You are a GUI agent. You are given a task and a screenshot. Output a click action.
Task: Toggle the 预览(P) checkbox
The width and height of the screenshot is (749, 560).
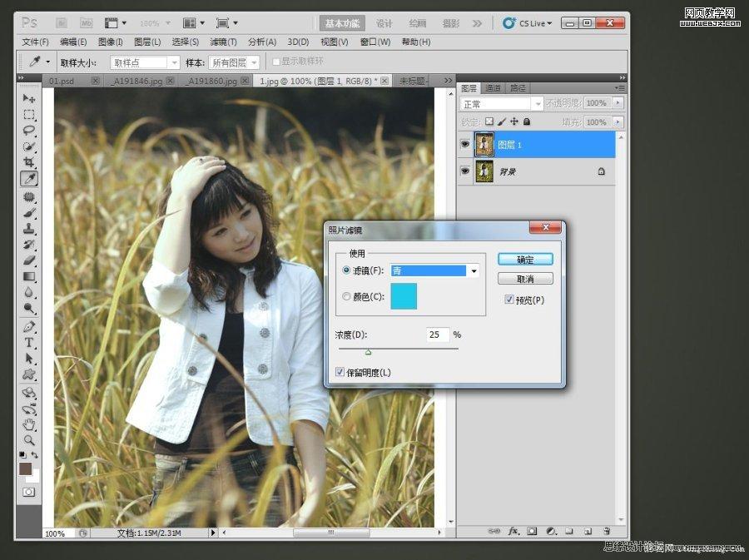pos(509,300)
